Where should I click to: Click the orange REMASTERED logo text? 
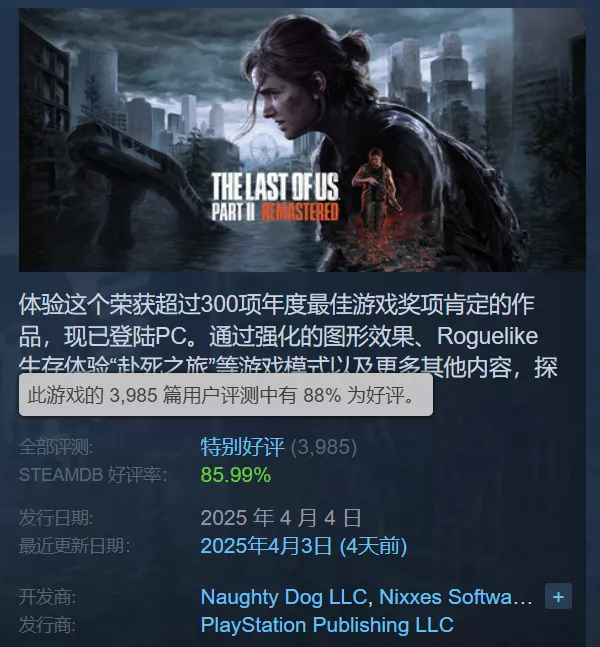click(300, 212)
